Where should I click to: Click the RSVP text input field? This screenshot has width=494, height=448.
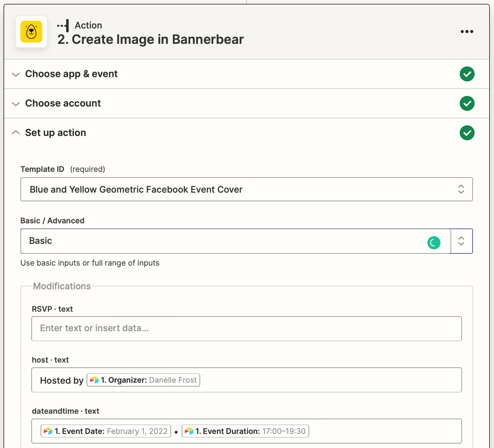247,329
